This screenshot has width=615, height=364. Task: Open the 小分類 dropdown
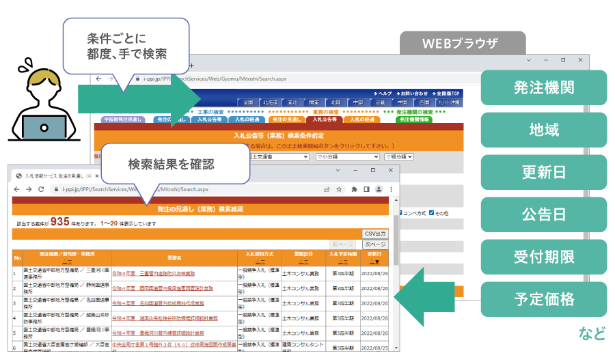pos(348,156)
